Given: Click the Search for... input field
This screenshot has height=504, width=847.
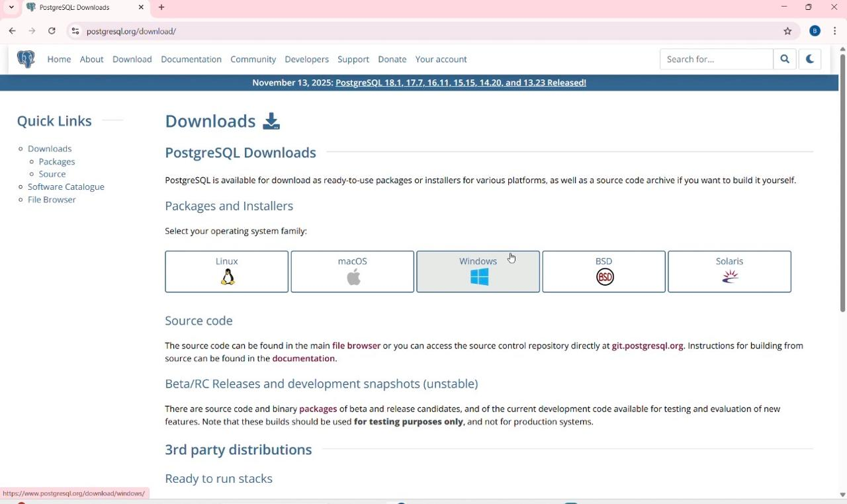Looking at the screenshot, I should [716, 59].
